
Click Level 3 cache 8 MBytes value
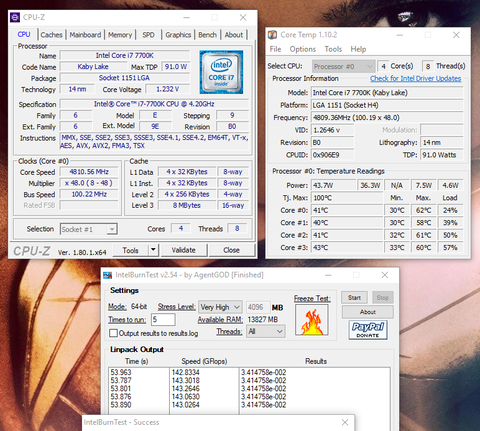click(187, 205)
